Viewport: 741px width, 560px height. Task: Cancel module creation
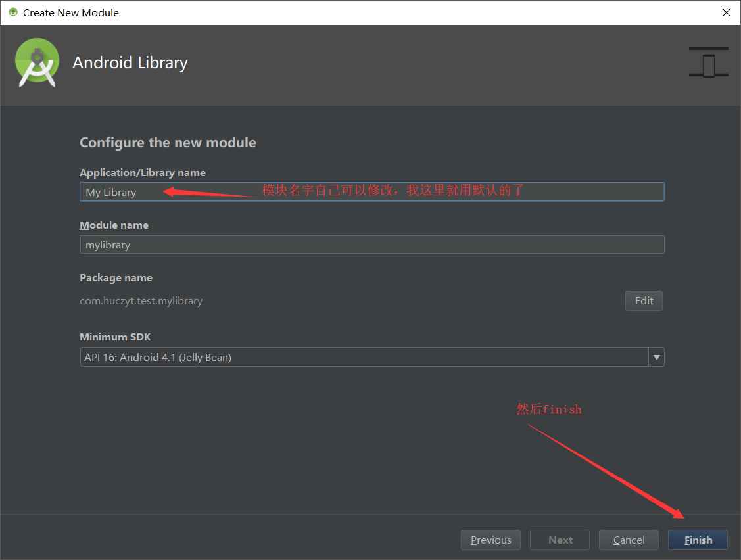click(x=629, y=540)
